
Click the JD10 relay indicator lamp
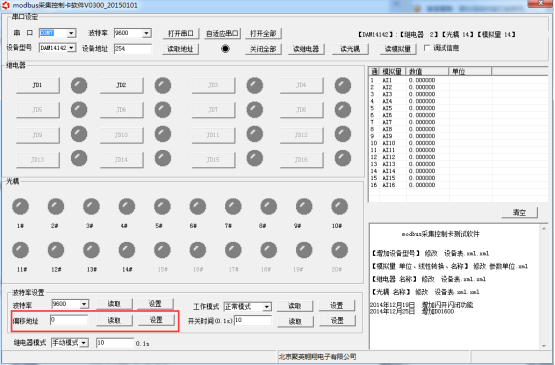[163, 134]
